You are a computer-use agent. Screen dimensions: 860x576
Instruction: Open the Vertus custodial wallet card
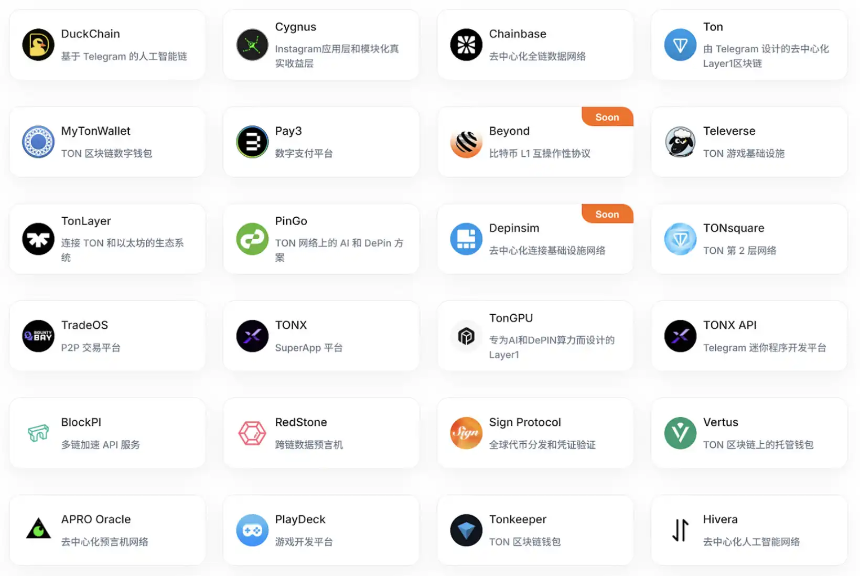tap(749, 433)
